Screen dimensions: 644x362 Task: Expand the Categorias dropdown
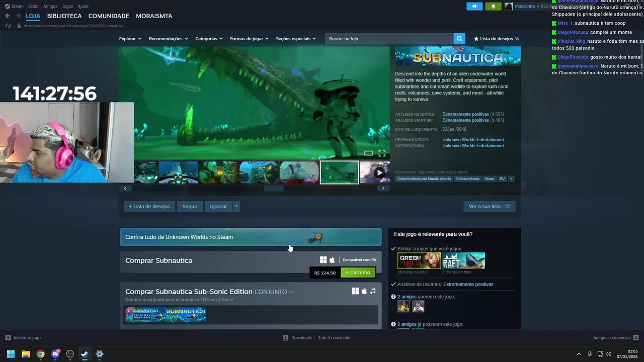tap(209, 39)
